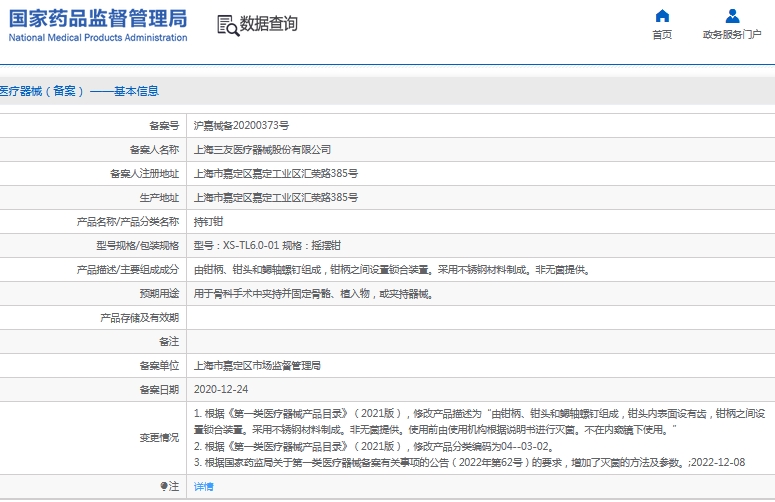The image size is (775, 502).
Task: Click the 备案号 label
Action: 164,126
